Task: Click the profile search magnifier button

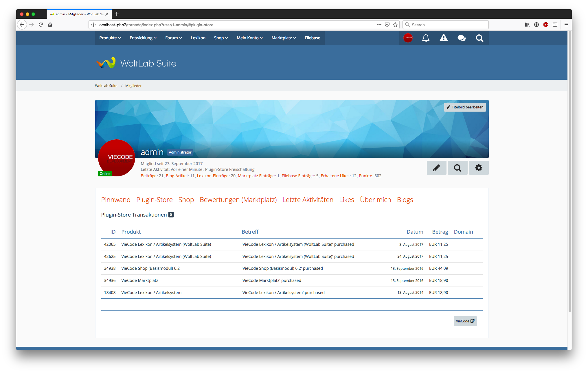Action: [457, 168]
